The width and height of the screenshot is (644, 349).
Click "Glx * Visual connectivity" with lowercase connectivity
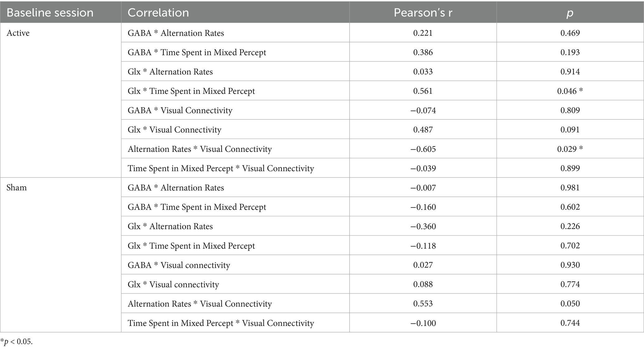click(x=173, y=284)
